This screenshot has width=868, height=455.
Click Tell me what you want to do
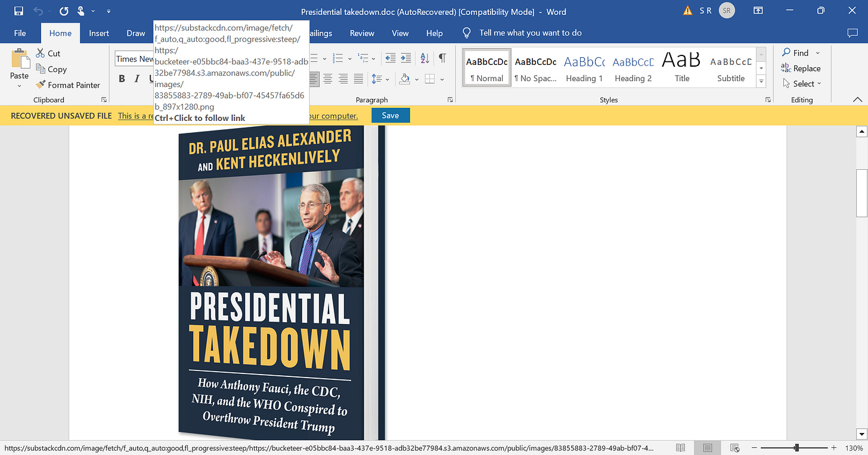(531, 33)
